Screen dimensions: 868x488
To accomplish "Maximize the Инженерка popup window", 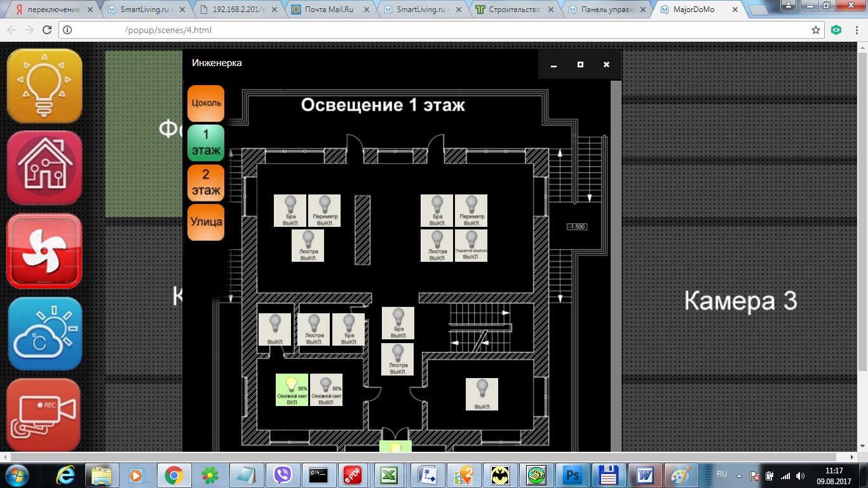I will pos(580,65).
